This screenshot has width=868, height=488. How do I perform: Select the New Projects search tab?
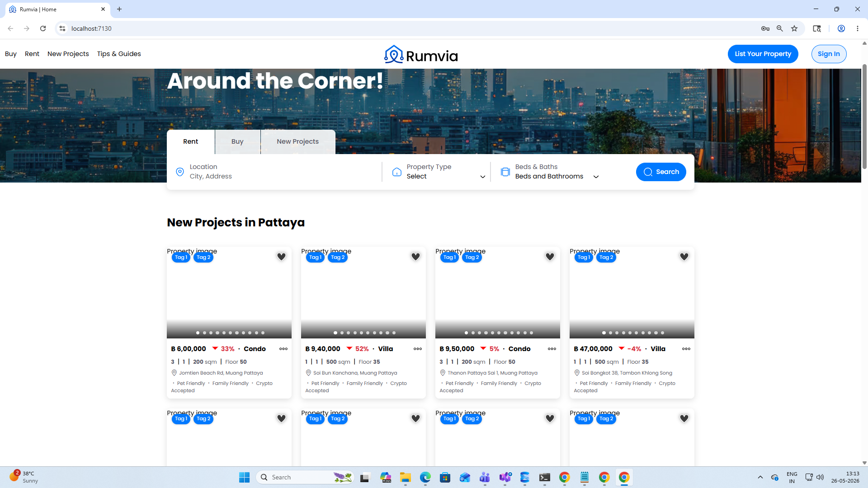click(297, 141)
